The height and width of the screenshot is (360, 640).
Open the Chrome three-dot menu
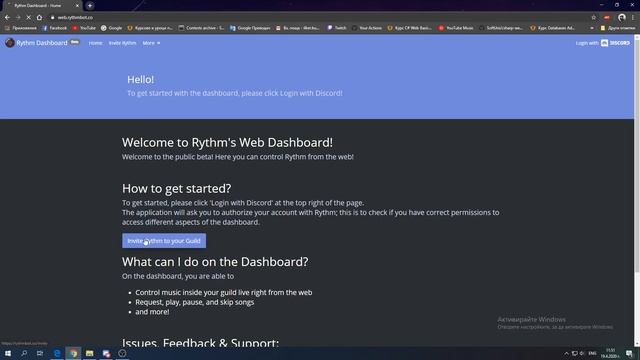click(633, 18)
